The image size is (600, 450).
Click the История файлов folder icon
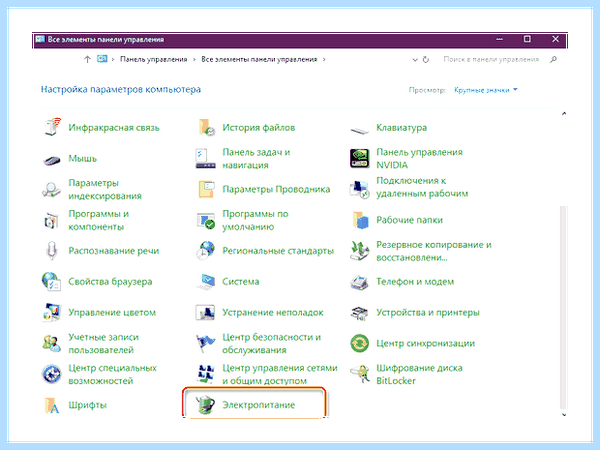click(x=206, y=127)
